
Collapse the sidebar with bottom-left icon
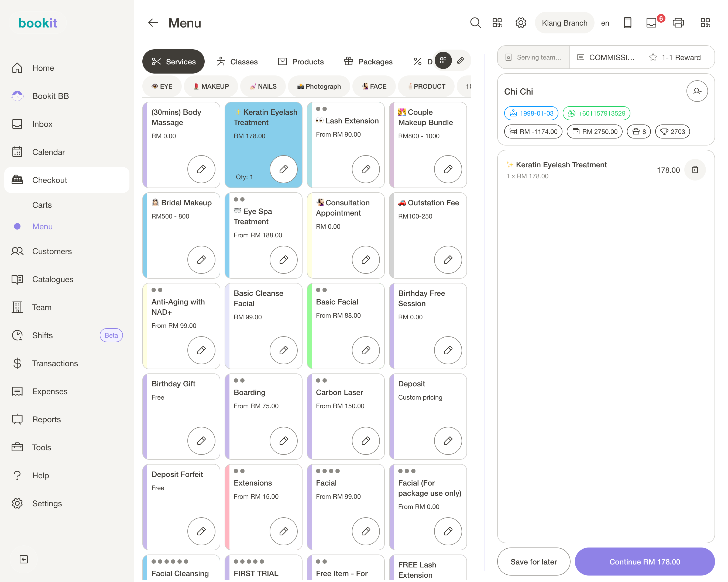[24, 559]
